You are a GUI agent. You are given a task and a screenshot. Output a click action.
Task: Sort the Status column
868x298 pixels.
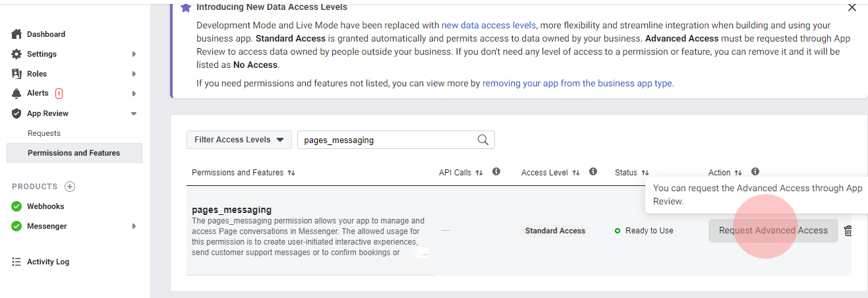coord(645,173)
